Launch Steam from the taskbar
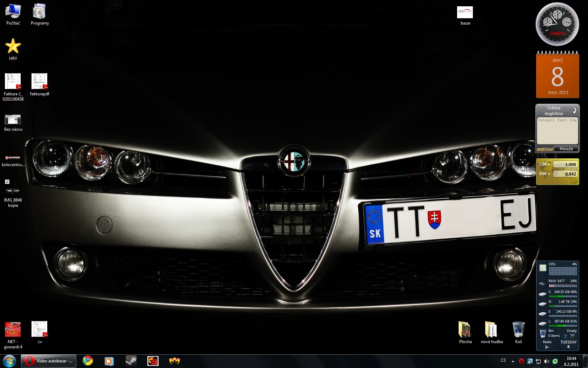This screenshot has height=368, width=588. click(131, 361)
